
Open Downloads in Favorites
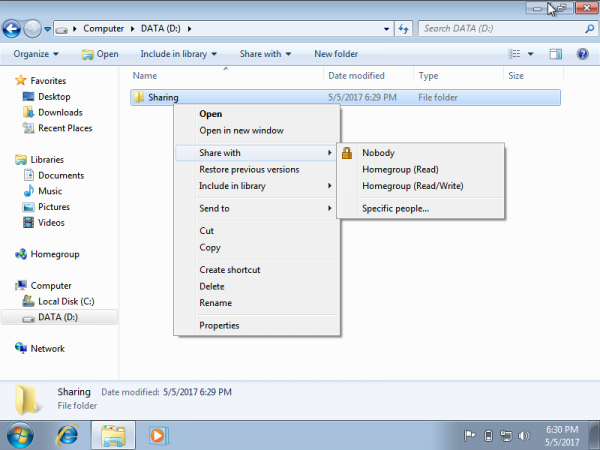pyautogui.click(x=52, y=112)
